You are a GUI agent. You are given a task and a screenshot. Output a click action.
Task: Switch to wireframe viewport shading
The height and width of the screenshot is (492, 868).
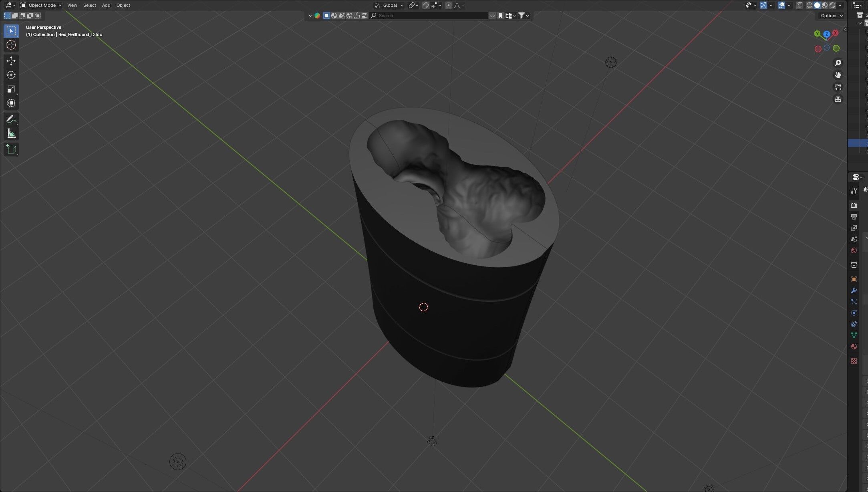(809, 5)
